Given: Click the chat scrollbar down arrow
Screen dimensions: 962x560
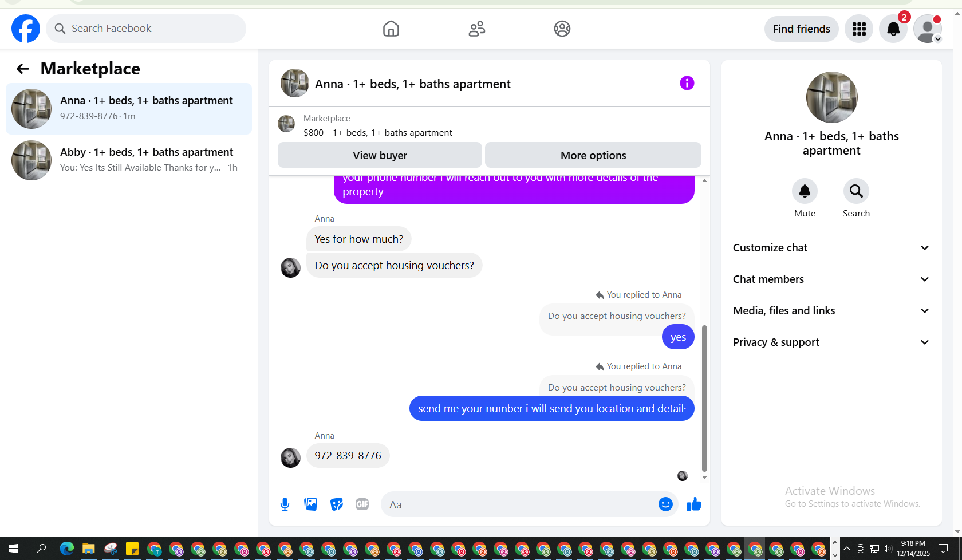Looking at the screenshot, I should 704,477.
